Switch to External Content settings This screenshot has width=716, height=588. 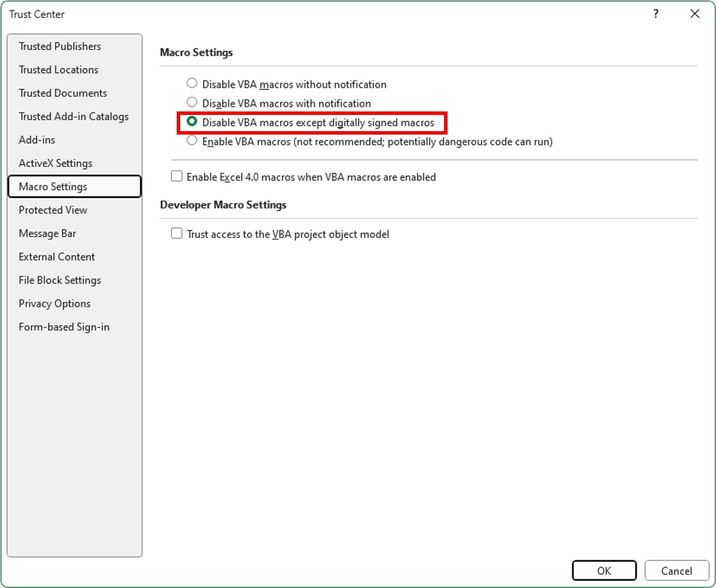(57, 256)
